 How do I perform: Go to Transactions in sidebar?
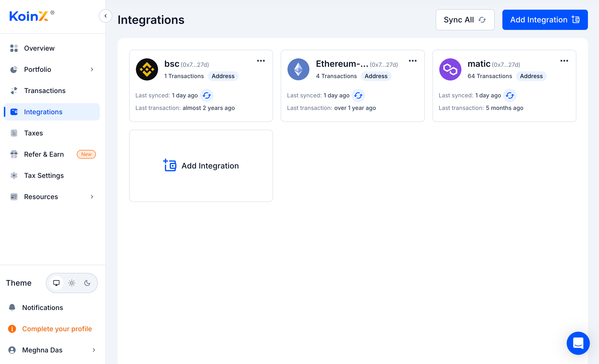[45, 91]
